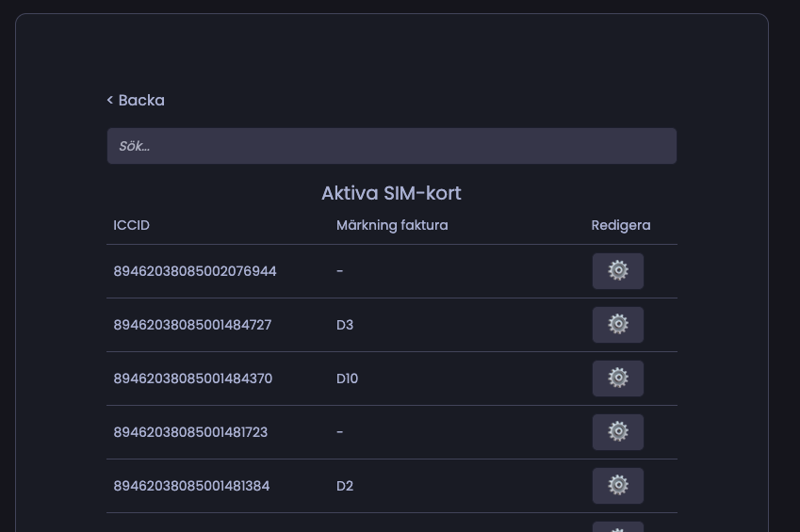Focus the Sök search field

click(x=391, y=146)
